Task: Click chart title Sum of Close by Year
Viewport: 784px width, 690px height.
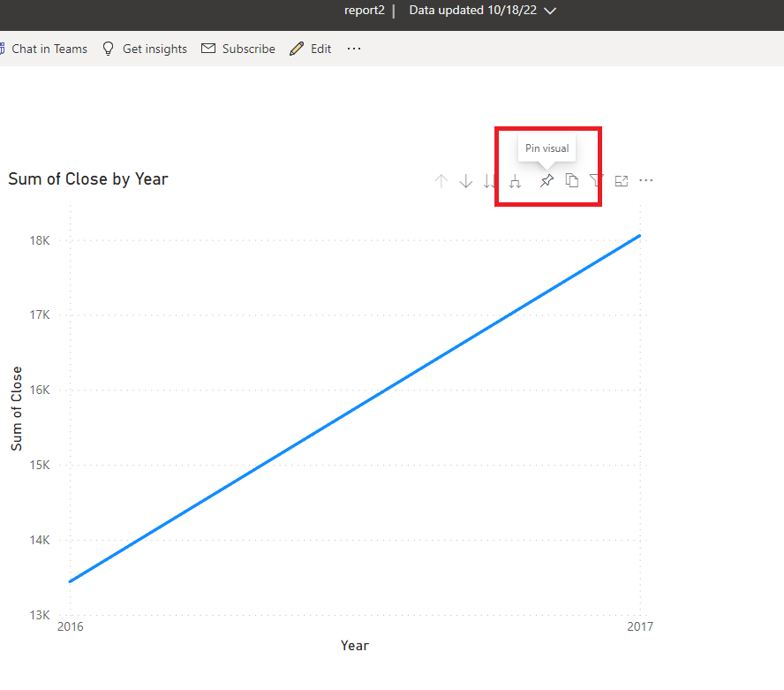Action: point(88,179)
